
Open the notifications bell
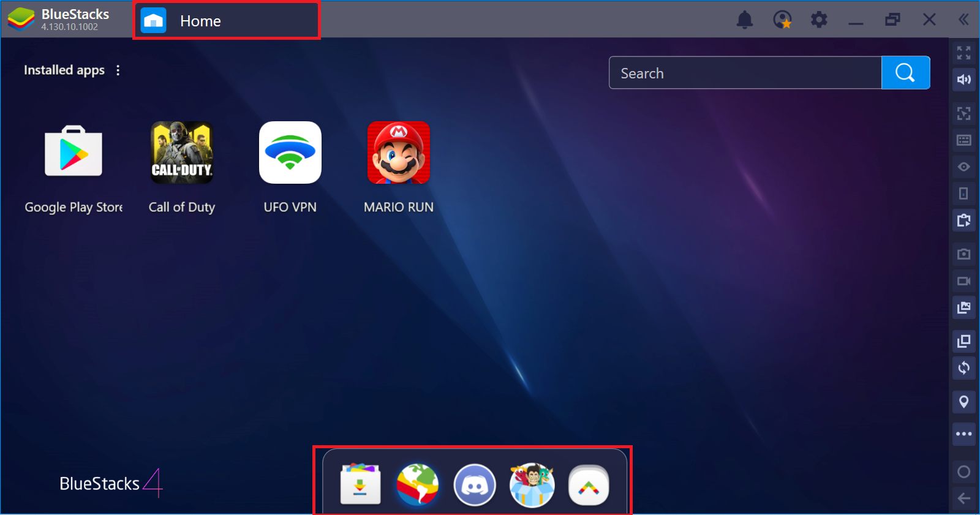745,20
